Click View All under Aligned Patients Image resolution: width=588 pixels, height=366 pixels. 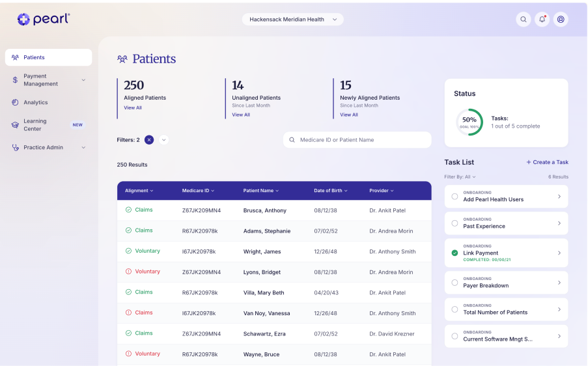(x=133, y=108)
